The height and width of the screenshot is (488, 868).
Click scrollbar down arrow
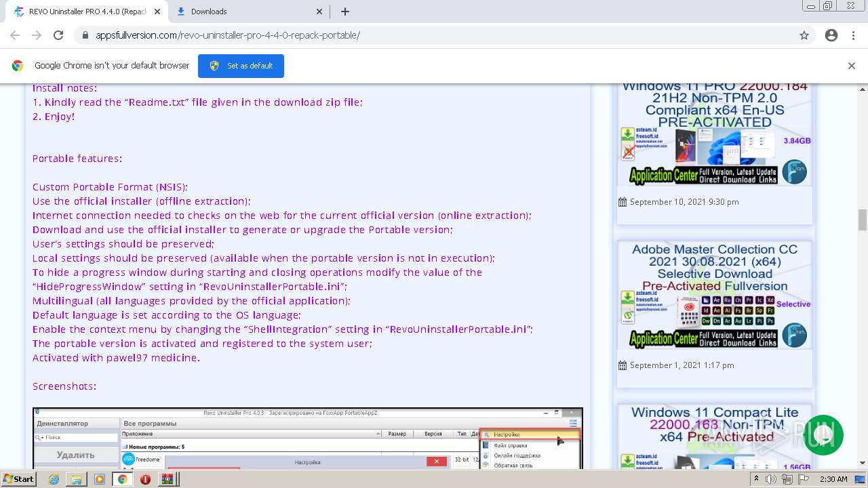[x=863, y=463]
